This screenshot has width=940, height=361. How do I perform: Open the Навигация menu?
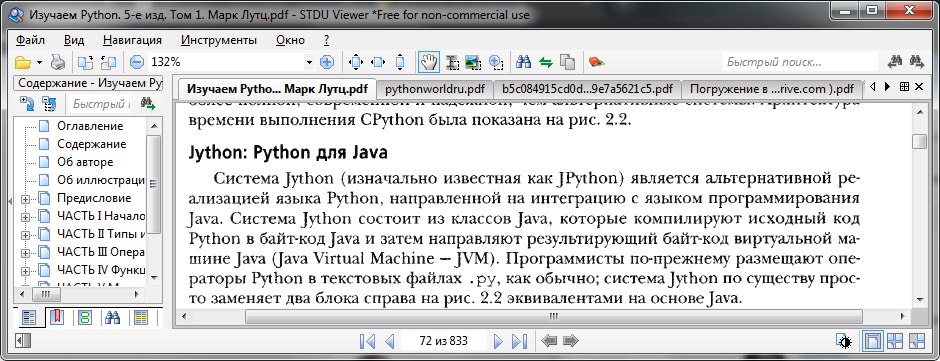click(x=132, y=40)
